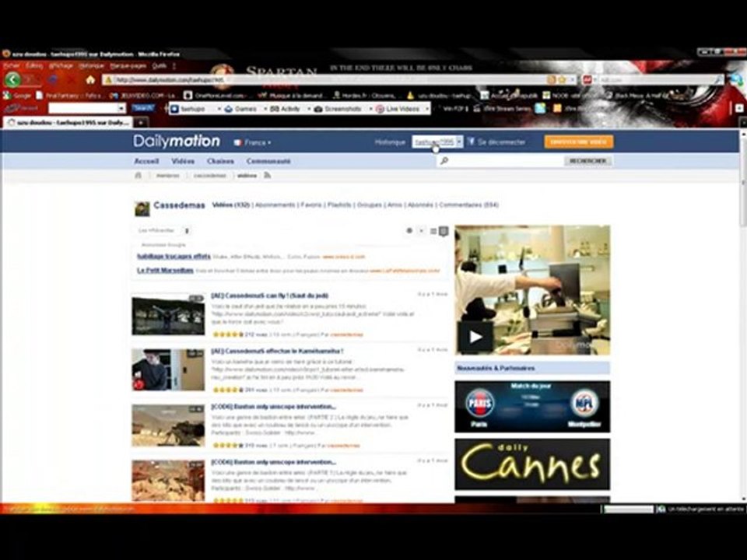Click the Xfire toolbar logo
747x560 pixels.
21,109
